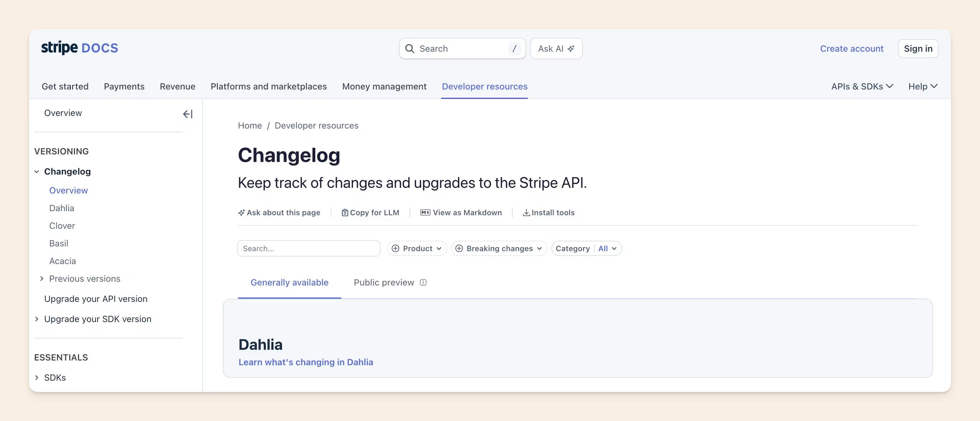Click the Create account link
Viewport: 980px width, 421px height.
coord(851,49)
